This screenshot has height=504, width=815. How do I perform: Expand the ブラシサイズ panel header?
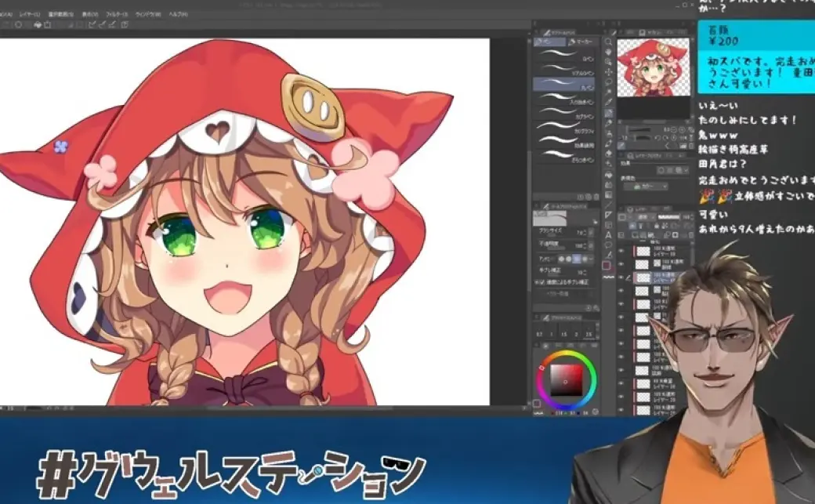point(549,230)
